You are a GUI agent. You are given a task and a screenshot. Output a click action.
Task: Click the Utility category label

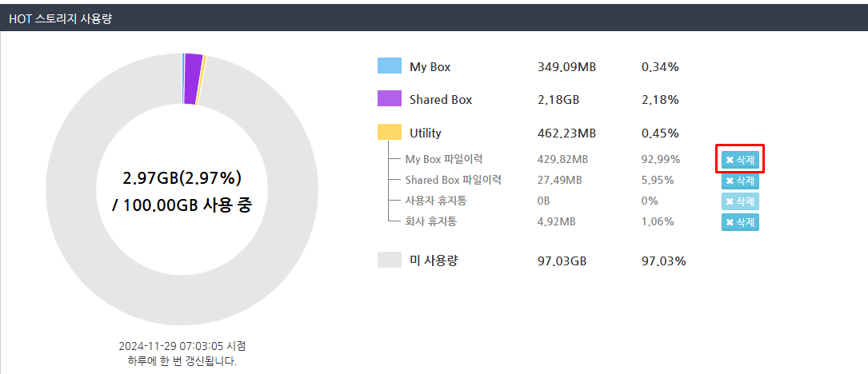click(426, 133)
